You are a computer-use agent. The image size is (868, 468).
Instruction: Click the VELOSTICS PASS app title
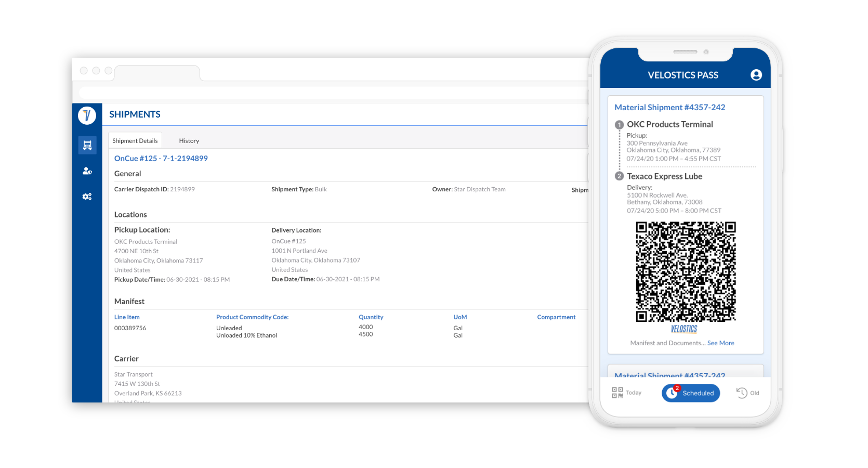(x=683, y=75)
